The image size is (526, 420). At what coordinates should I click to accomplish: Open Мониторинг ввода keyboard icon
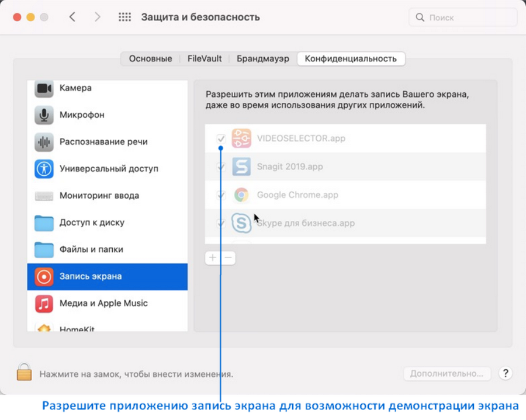click(x=44, y=196)
